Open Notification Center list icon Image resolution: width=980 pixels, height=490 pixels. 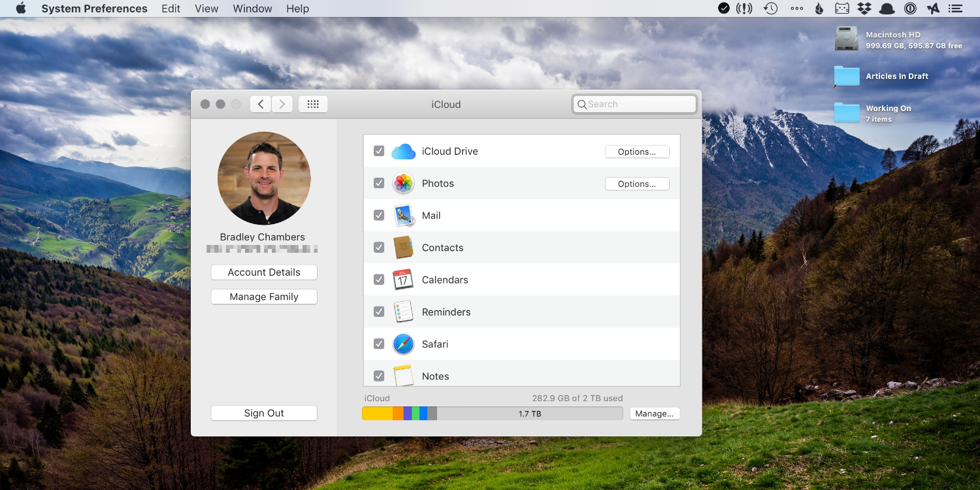956,8
